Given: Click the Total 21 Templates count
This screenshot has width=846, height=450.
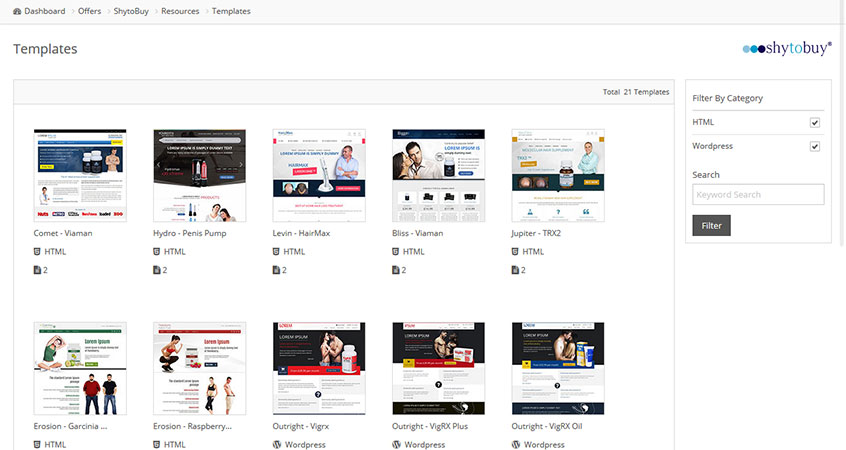Looking at the screenshot, I should 636,92.
